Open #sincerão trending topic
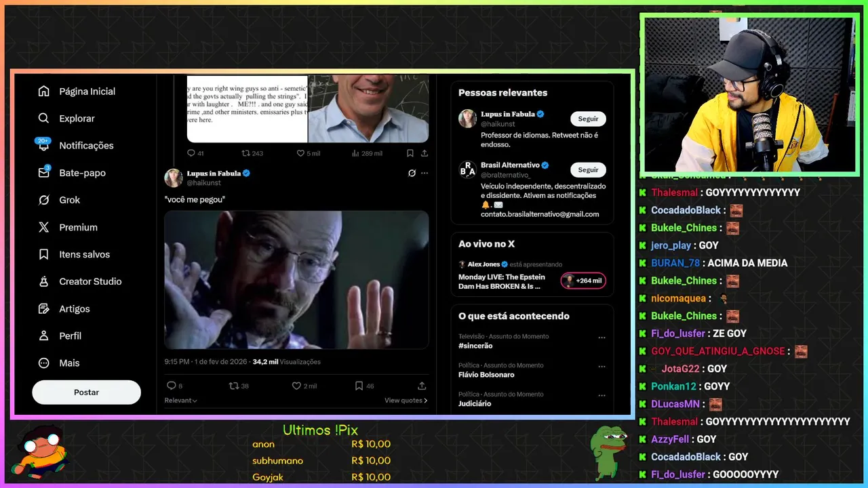The width and height of the screenshot is (868, 488). (x=475, y=346)
